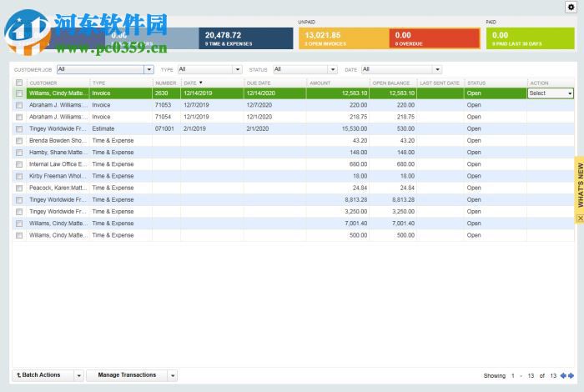Open the What's New side panel
The width and height of the screenshot is (584, 392).
(580, 185)
